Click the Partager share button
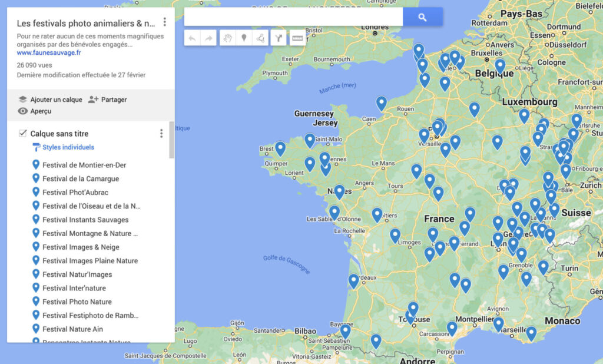This screenshot has height=364, width=603. pyautogui.click(x=108, y=100)
